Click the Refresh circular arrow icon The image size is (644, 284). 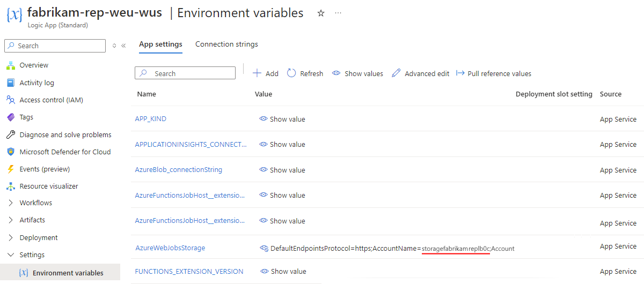291,73
